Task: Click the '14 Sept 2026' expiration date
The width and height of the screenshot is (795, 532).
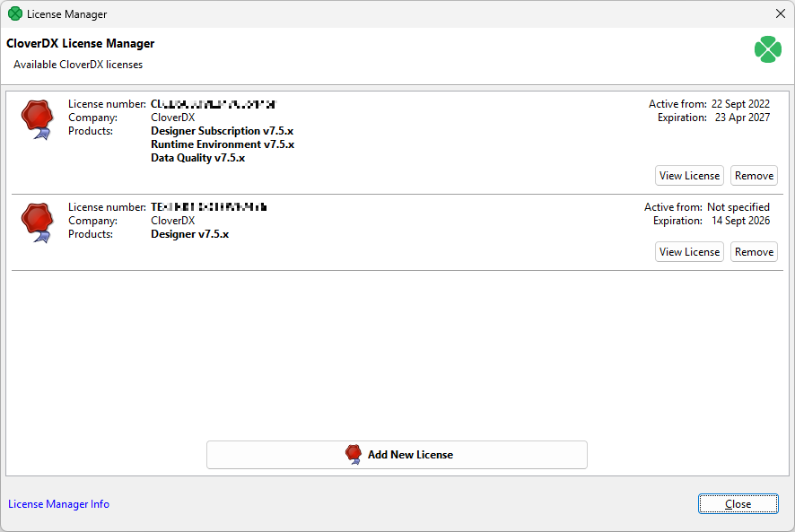Action: click(x=741, y=221)
